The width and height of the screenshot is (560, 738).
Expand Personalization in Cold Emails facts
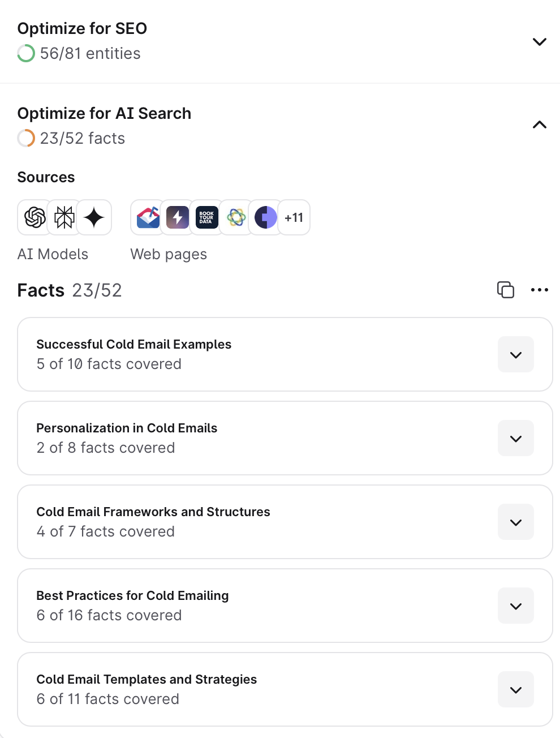click(x=515, y=439)
